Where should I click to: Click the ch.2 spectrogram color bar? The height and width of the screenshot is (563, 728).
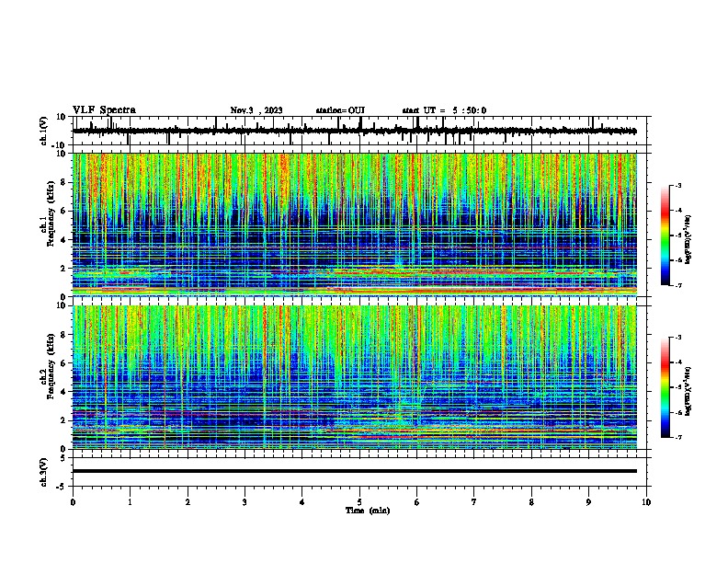coord(665,387)
